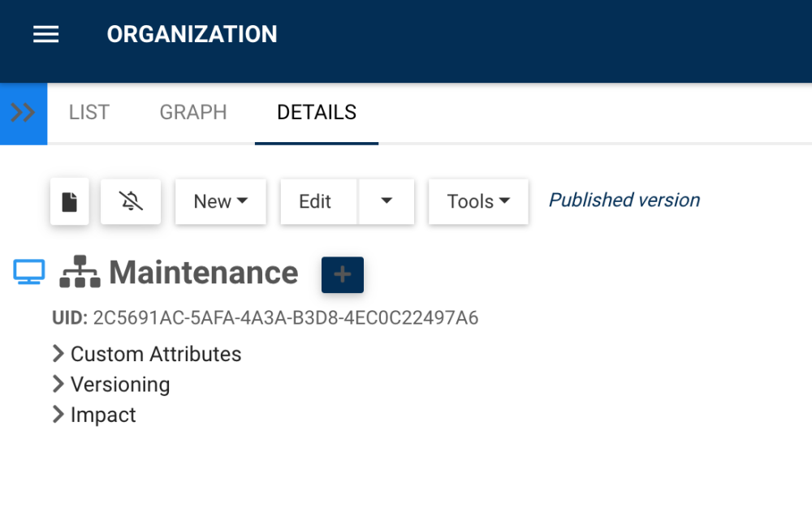The image size is (812, 530).
Task: Open the New dropdown menu
Action: click(221, 201)
